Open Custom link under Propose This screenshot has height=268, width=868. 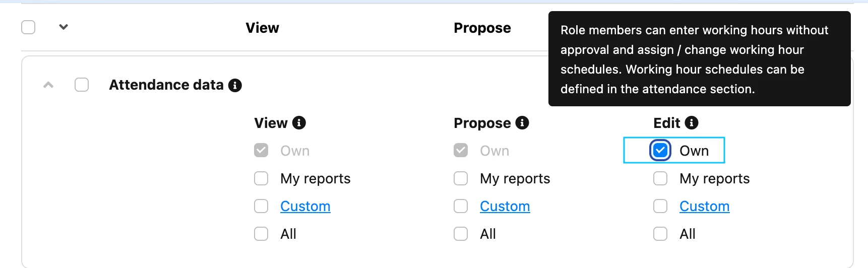coord(505,206)
